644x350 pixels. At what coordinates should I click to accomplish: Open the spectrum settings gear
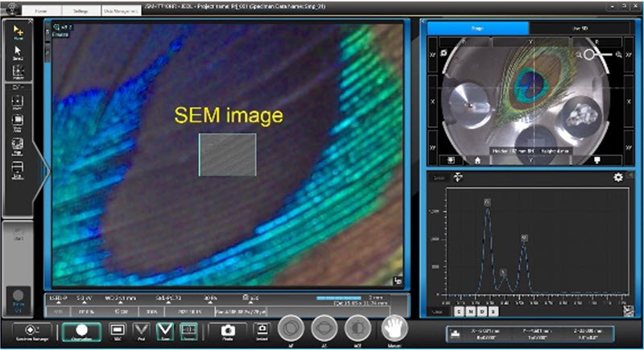coord(618,177)
